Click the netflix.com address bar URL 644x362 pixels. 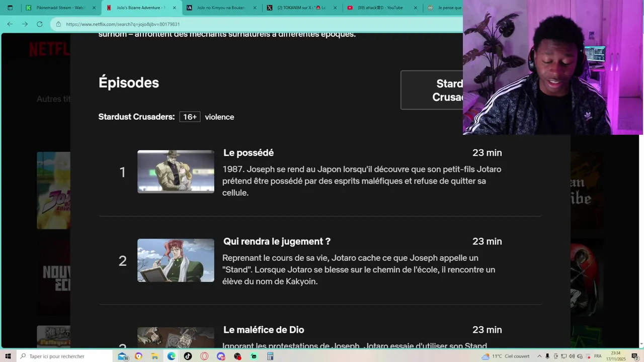click(123, 24)
